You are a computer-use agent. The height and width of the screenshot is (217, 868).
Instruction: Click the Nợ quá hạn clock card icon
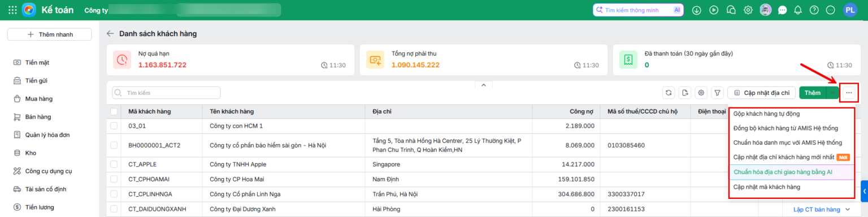pyautogui.click(x=122, y=59)
